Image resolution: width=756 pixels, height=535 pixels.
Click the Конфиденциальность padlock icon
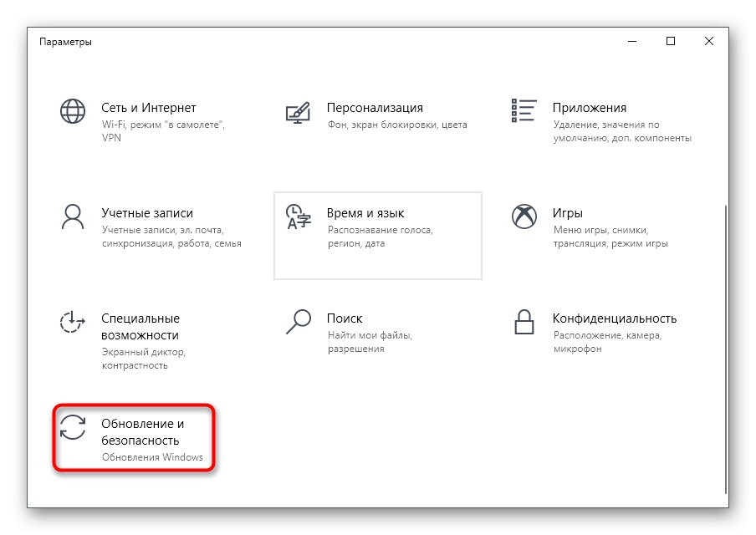pyautogui.click(x=524, y=322)
